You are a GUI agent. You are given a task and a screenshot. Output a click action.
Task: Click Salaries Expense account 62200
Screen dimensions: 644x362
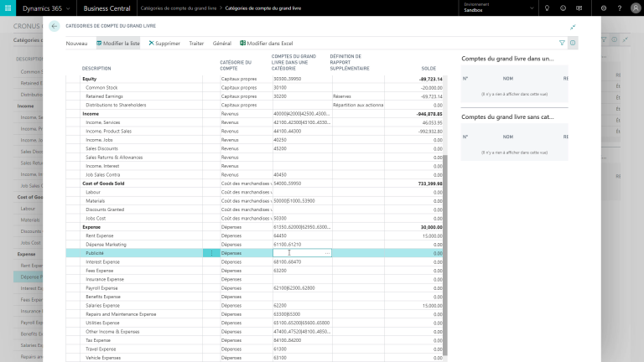click(x=280, y=306)
